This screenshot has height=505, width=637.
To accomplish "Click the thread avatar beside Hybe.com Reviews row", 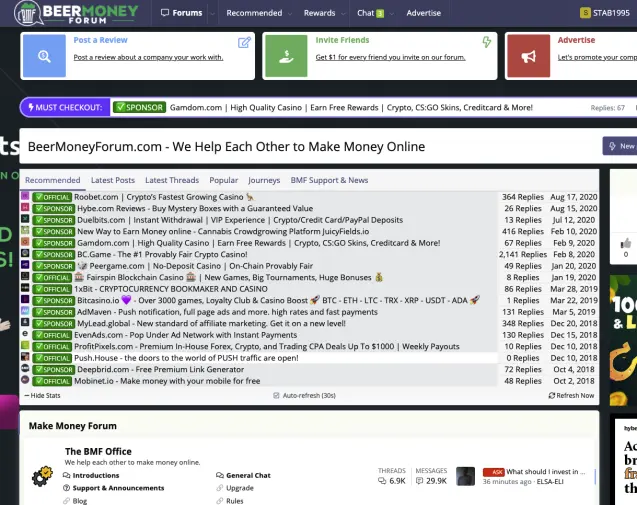I will click(x=25, y=208).
